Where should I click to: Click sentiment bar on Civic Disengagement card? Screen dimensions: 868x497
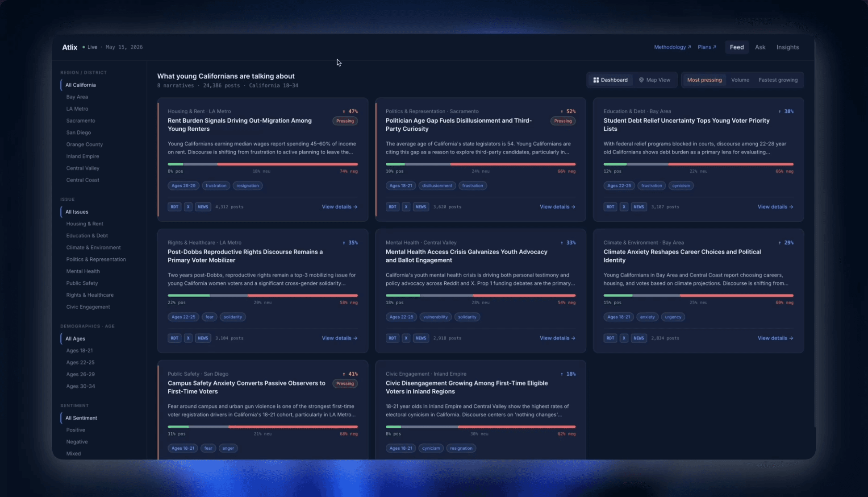480,427
